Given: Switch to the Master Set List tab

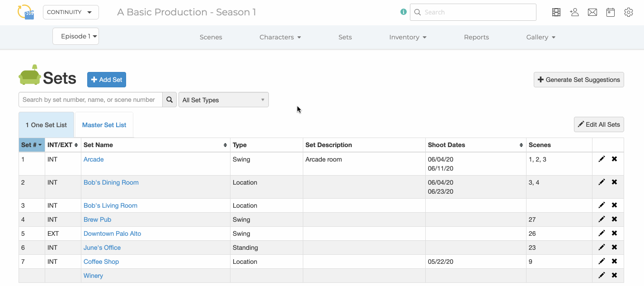Looking at the screenshot, I should 104,125.
